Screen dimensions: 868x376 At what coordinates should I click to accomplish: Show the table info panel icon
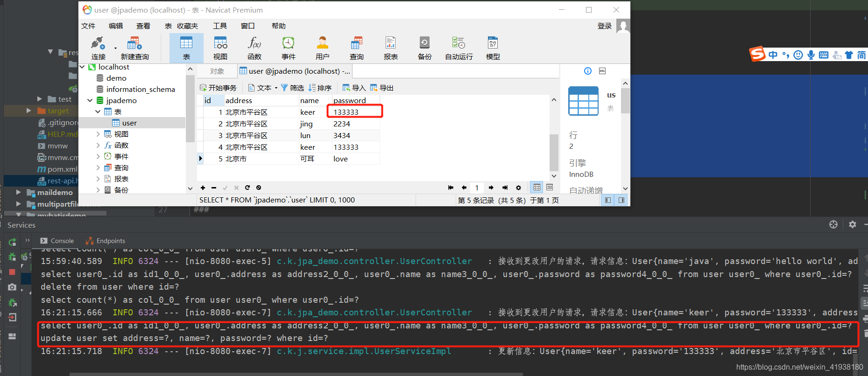click(588, 71)
